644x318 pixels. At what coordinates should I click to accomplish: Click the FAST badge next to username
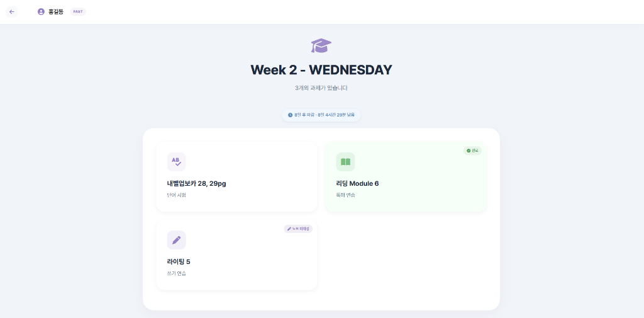point(78,11)
